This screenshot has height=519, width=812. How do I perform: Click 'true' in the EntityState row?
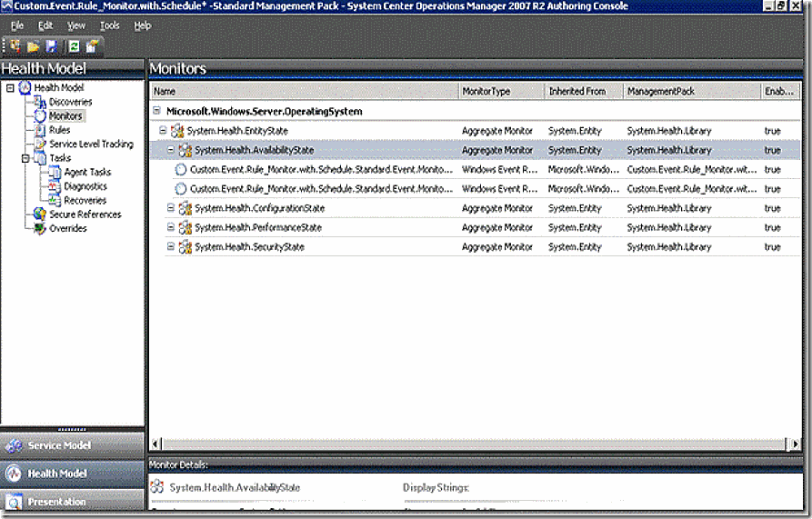(773, 131)
